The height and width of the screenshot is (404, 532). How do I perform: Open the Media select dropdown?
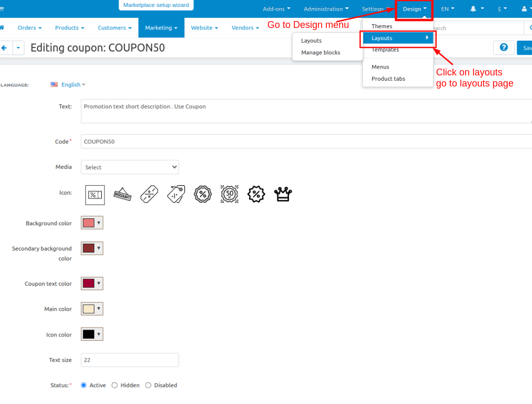pyautogui.click(x=130, y=167)
